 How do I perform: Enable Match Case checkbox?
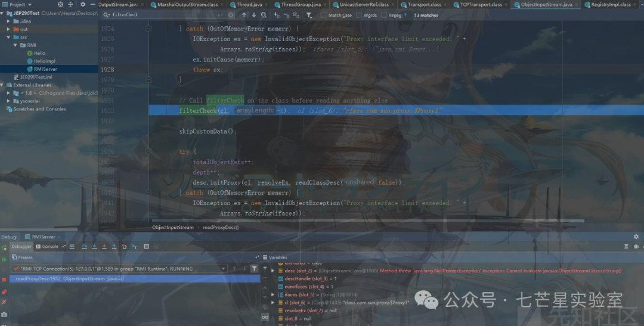pos(324,15)
